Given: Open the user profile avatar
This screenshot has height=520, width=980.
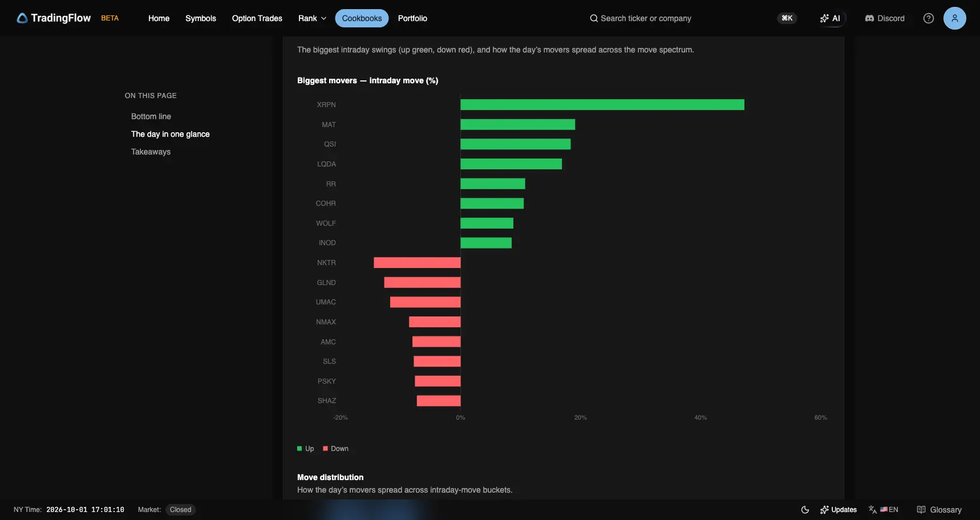Looking at the screenshot, I should (954, 18).
